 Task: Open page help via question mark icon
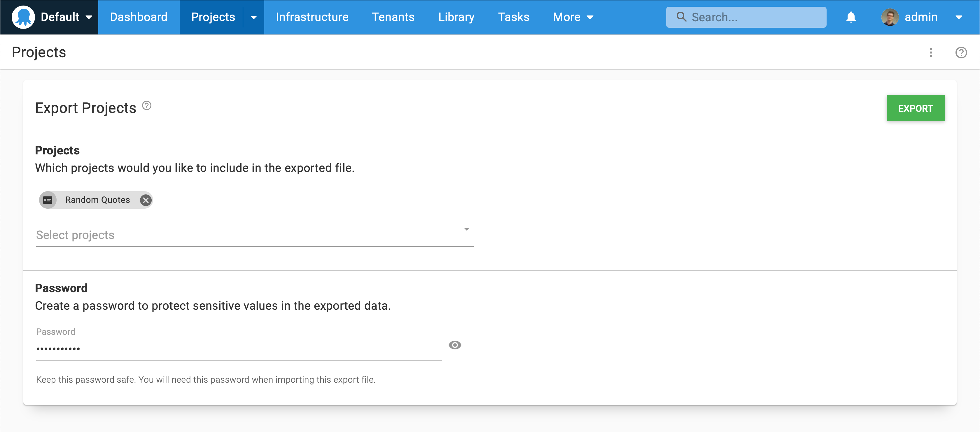(961, 52)
